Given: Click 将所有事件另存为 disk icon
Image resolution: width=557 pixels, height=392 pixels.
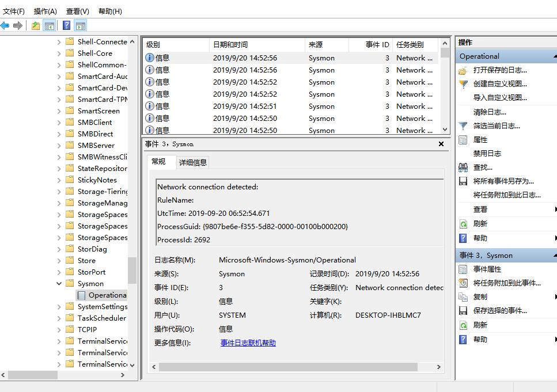Looking at the screenshot, I should coord(464,180).
